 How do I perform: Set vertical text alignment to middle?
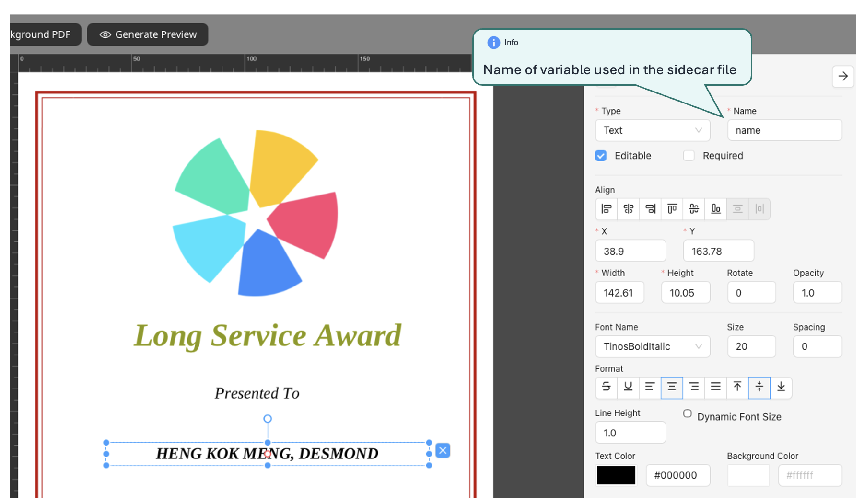pyautogui.click(x=759, y=387)
